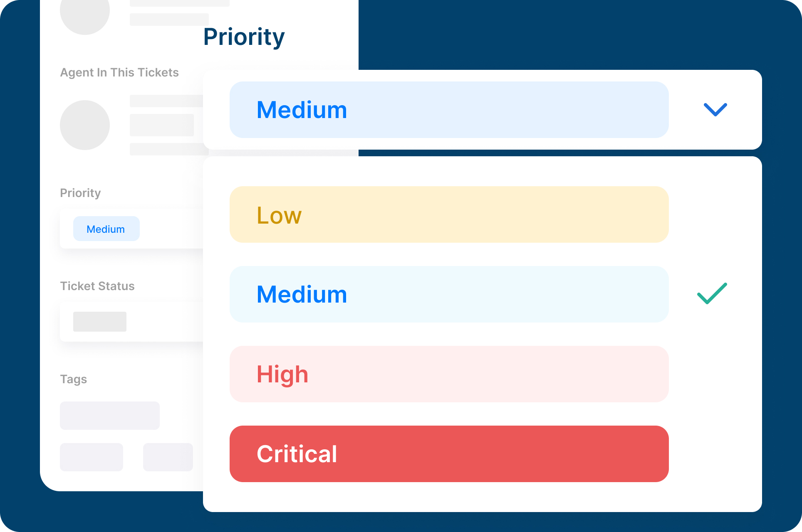Select the Low priority option

[x=448, y=214]
